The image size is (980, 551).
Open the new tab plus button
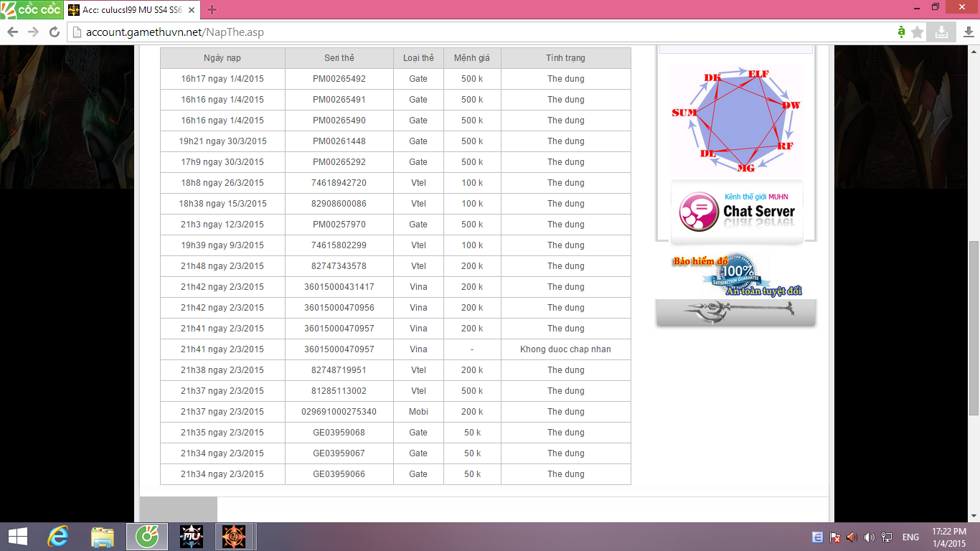pyautogui.click(x=212, y=10)
